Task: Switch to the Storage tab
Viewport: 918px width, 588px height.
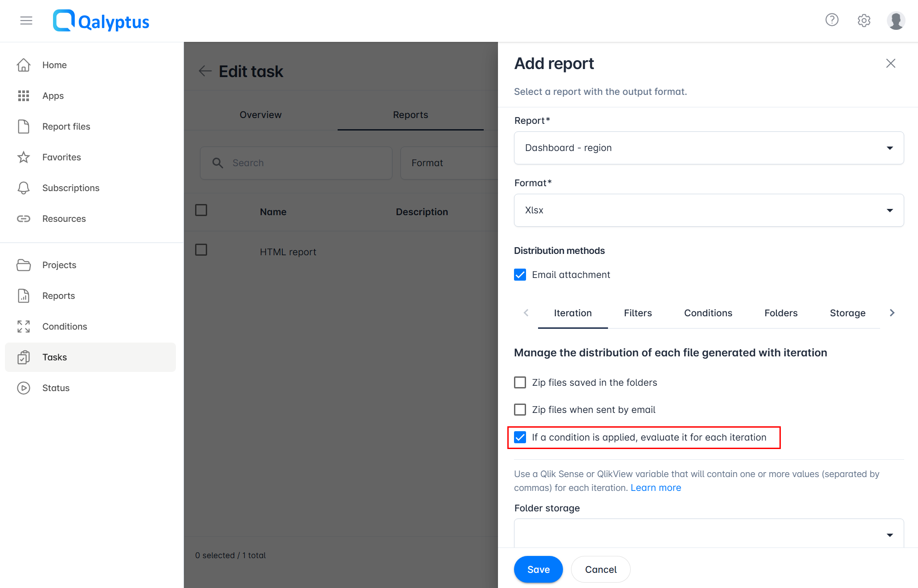Action: [847, 313]
